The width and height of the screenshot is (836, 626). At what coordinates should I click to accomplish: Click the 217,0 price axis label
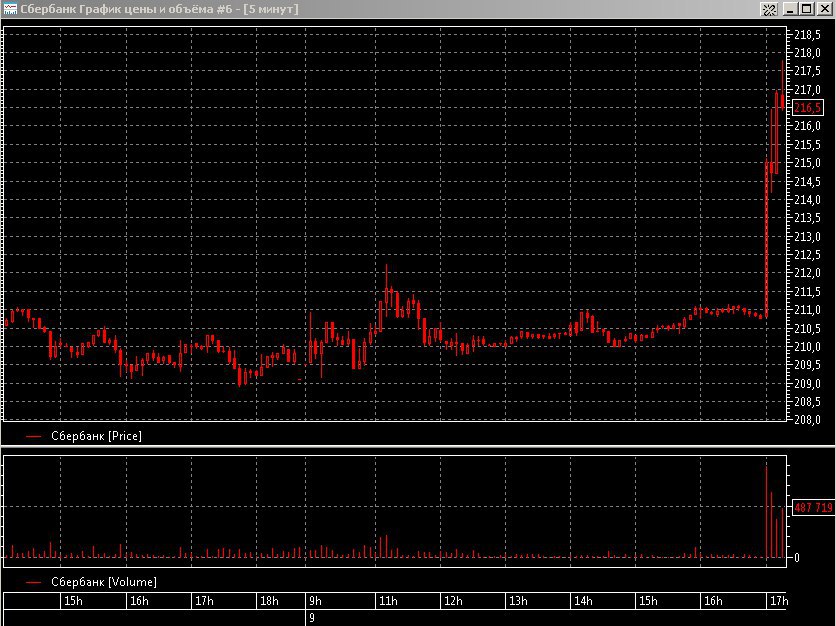[x=807, y=90]
